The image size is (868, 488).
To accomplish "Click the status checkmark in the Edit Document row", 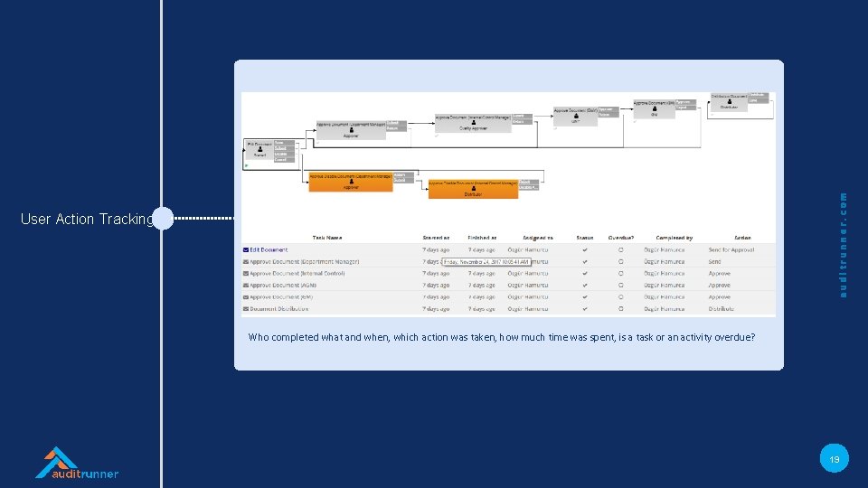I will coord(585,250).
